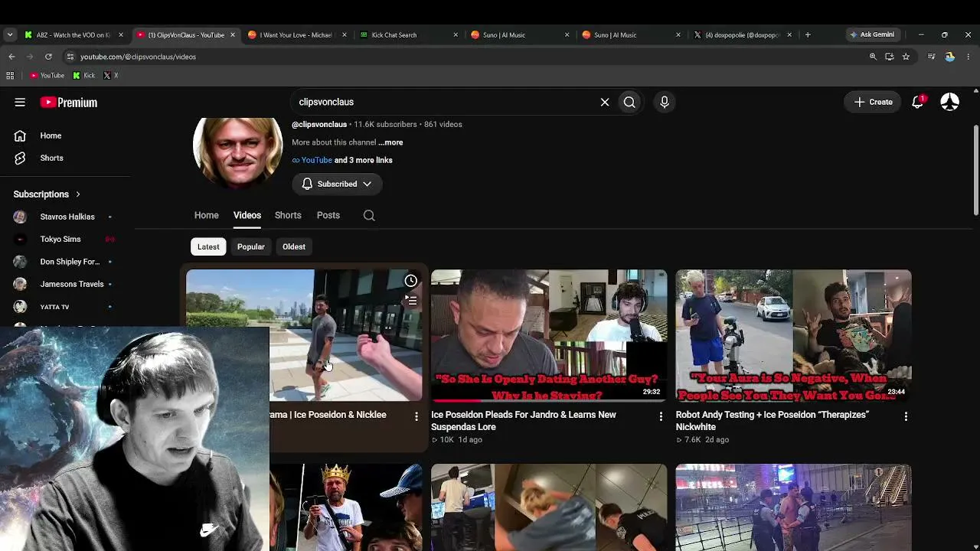Start voice search with the microphone
This screenshot has width=980, height=551.
(665, 102)
